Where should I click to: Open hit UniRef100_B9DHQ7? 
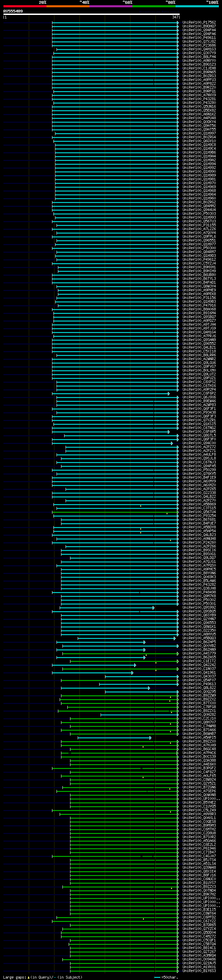[x=199, y=26]
